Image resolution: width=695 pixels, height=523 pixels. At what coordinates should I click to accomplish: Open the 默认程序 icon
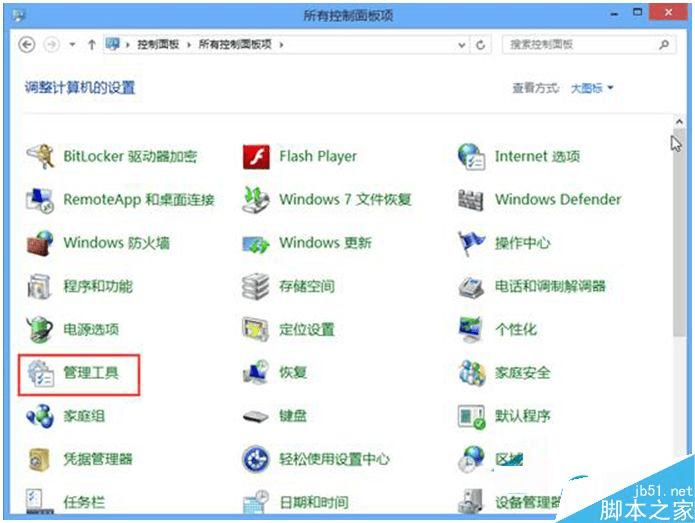pyautogui.click(x=472, y=417)
